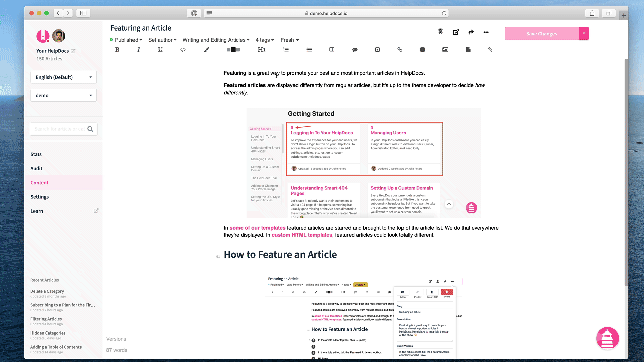Show Safari tab overview

[609, 13]
